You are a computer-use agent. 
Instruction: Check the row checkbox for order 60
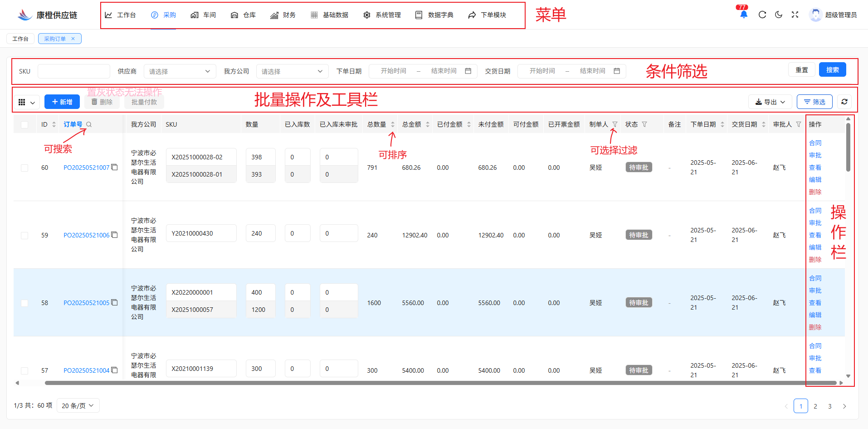(24, 167)
